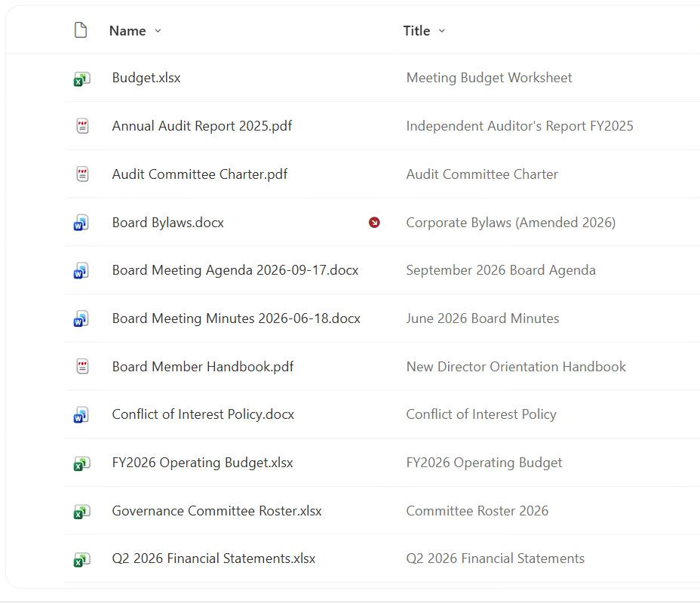The width and height of the screenshot is (700, 603).
Task: Click 'Q2 2026 Financial Statements' in Title column
Action: [x=495, y=558]
